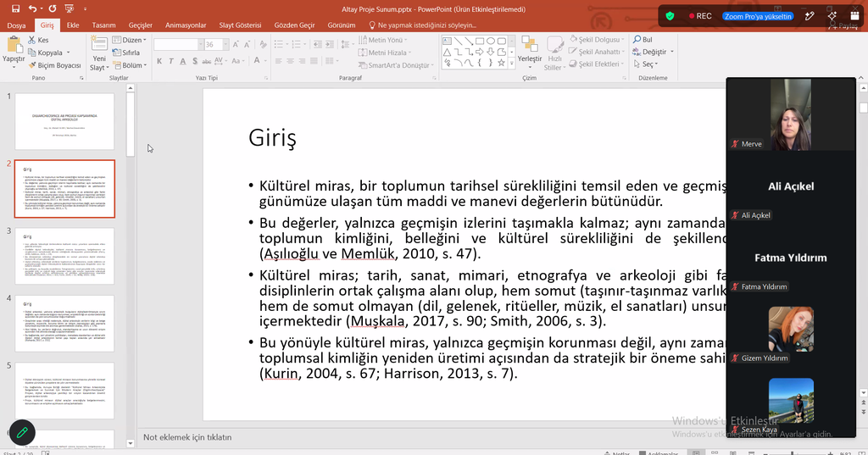The image size is (868, 455).
Task: Open the Görünüm view tab
Action: [x=342, y=25]
